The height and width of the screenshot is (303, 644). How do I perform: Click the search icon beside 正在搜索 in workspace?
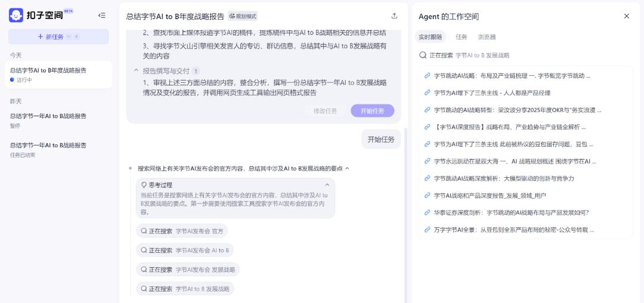423,55
